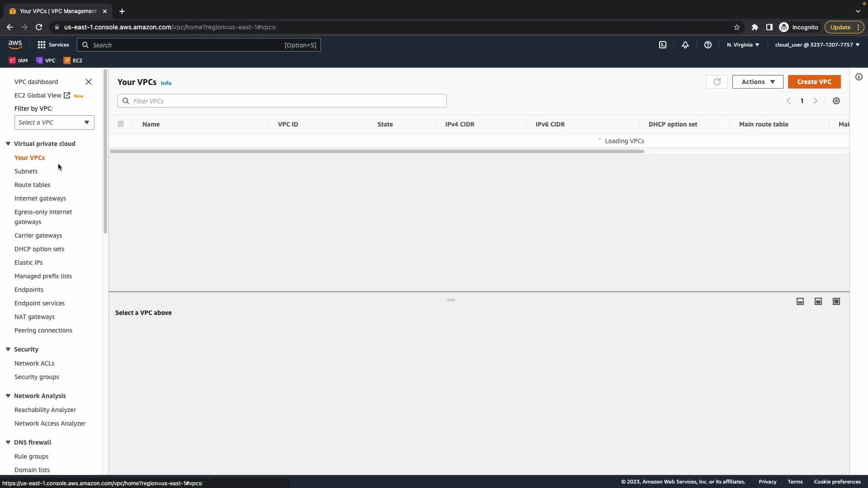Refresh the VPCs table
Viewport: 868px width, 488px height.
pos(717,82)
